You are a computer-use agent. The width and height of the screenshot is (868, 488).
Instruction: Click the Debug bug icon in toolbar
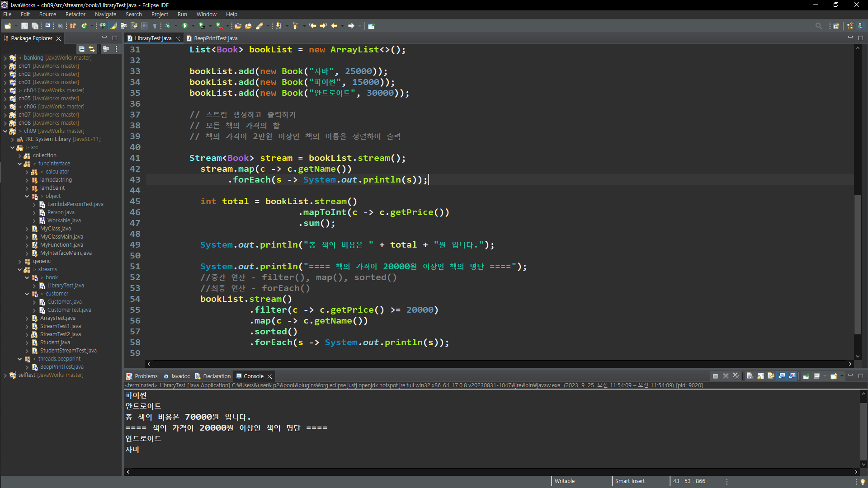coord(168,26)
